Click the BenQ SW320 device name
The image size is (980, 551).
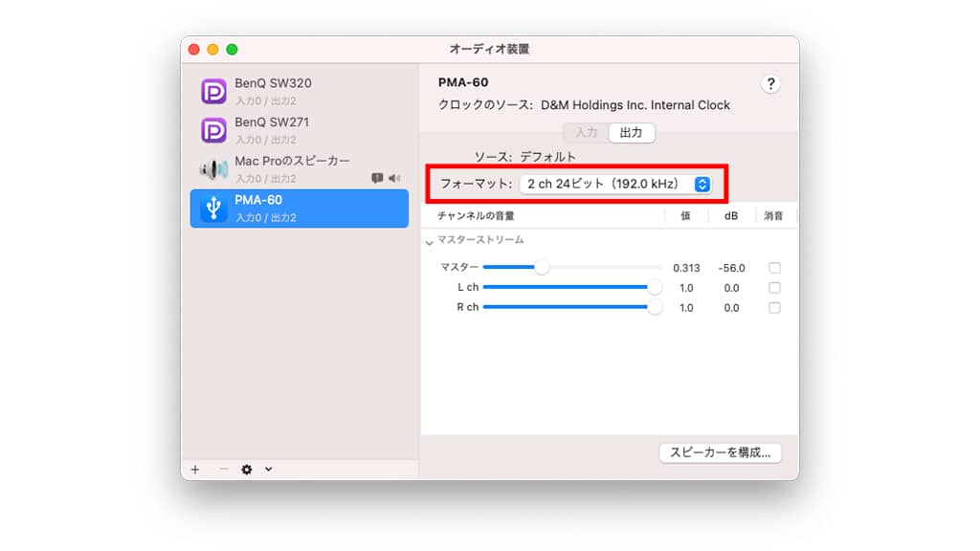coord(273,84)
